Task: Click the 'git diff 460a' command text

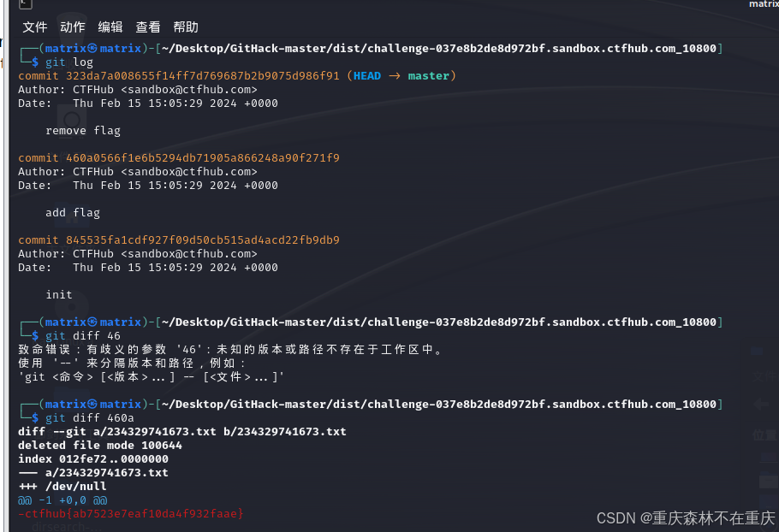Action: (89, 418)
